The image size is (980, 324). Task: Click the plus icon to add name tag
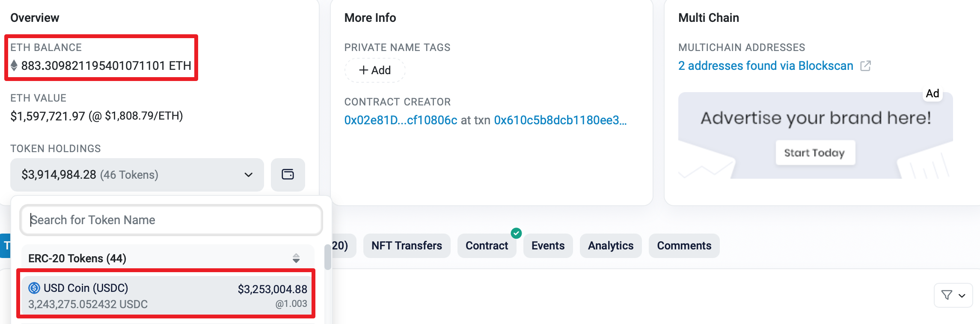(x=363, y=70)
